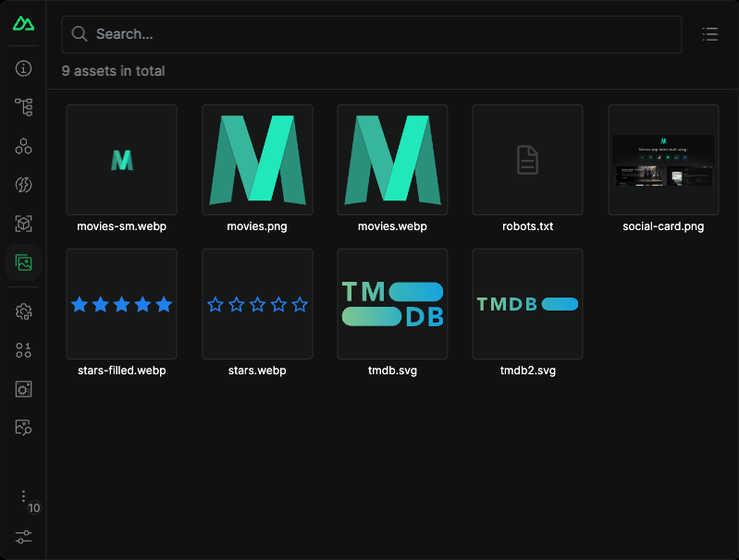Select the stars.webp thumbnail

[257, 304]
